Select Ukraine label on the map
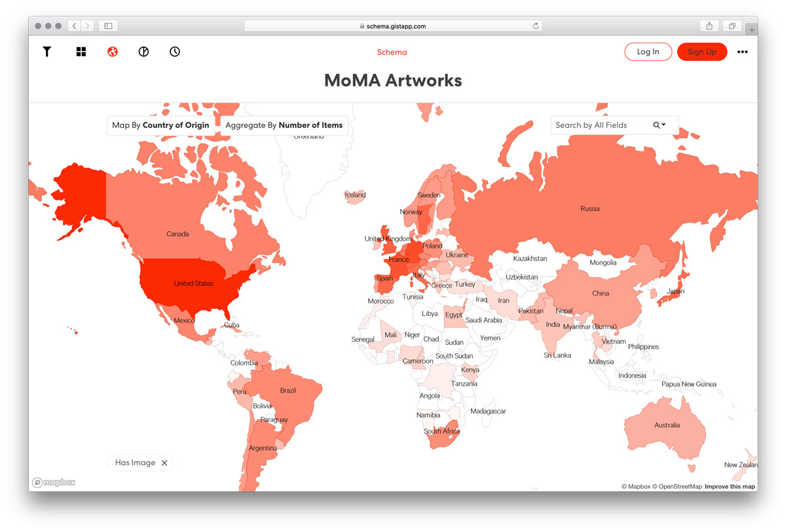The width and height of the screenshot is (786, 532). click(x=457, y=255)
